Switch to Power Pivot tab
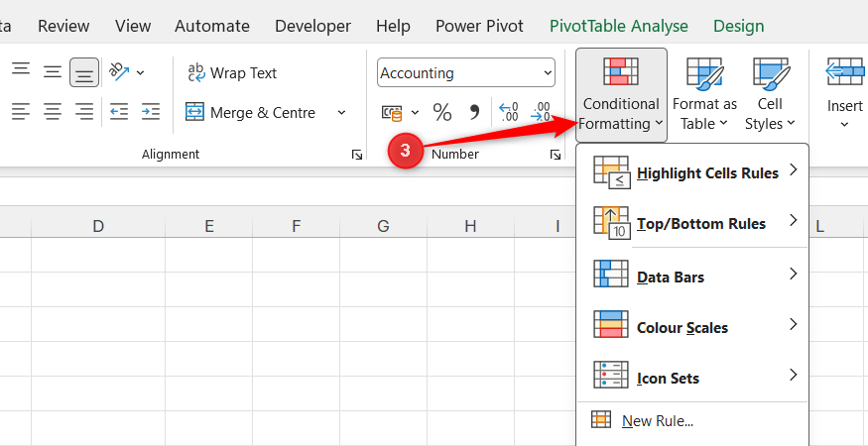 coord(479,26)
